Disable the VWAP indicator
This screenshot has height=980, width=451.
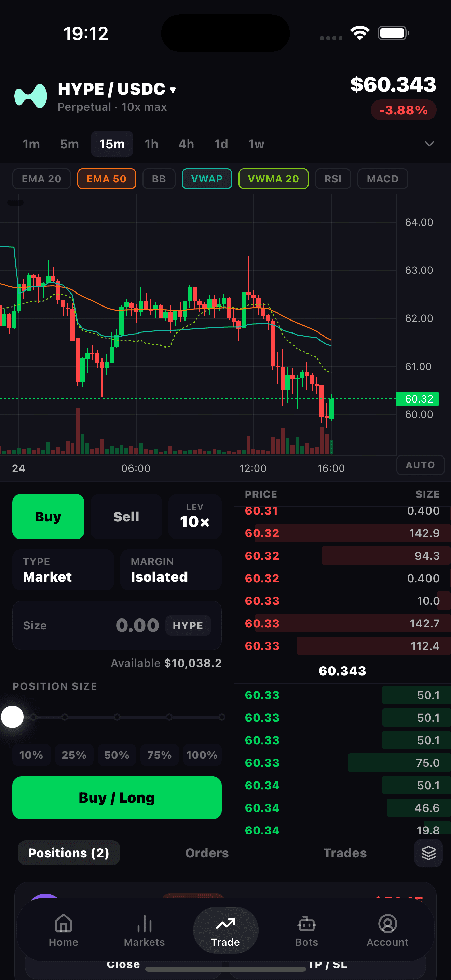(x=207, y=179)
